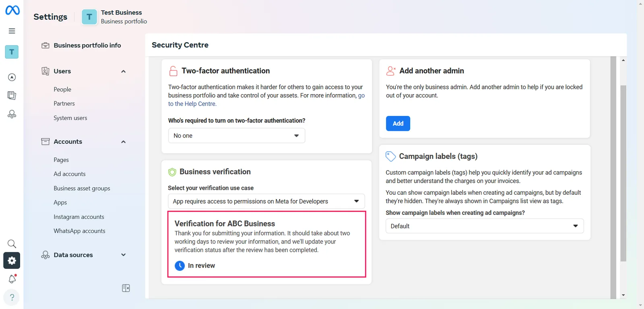Open the compass icon in left rail
Image resolution: width=644 pixels, height=309 pixels.
[12, 77]
